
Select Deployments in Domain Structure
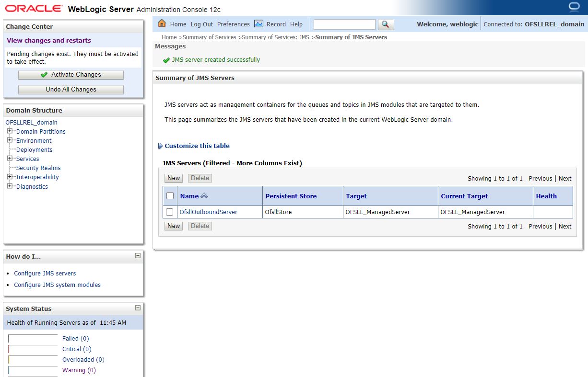[35, 150]
